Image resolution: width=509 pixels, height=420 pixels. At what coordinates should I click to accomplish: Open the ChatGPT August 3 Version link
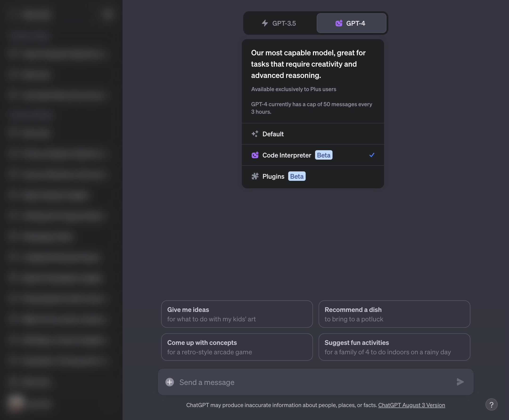tap(411, 405)
